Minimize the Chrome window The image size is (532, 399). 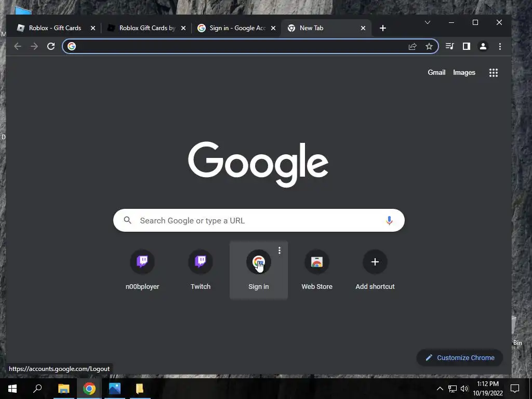451,22
